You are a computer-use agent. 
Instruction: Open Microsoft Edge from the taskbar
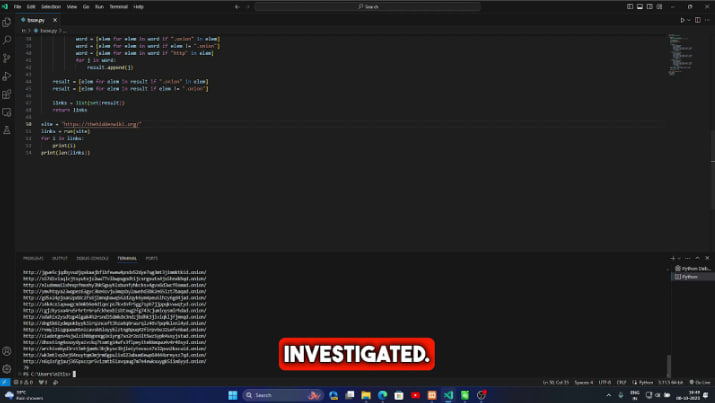click(x=383, y=395)
